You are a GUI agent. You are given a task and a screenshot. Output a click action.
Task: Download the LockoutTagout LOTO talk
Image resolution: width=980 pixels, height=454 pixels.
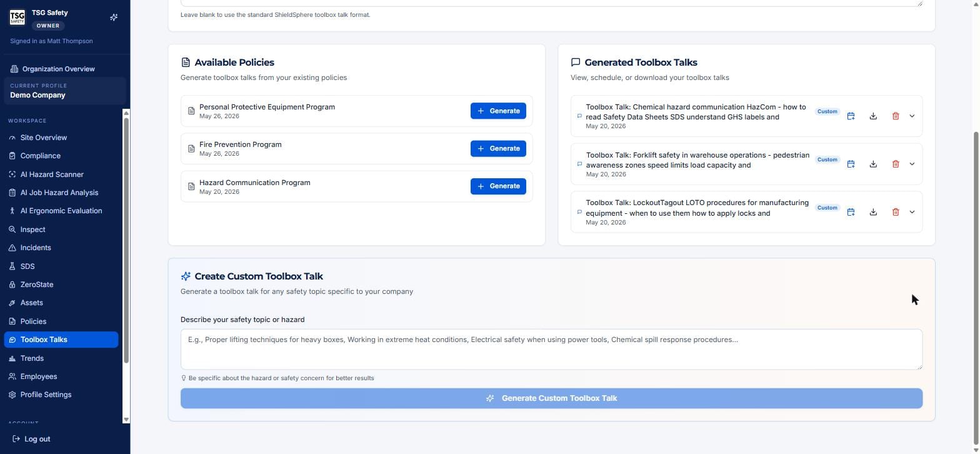pyautogui.click(x=873, y=213)
